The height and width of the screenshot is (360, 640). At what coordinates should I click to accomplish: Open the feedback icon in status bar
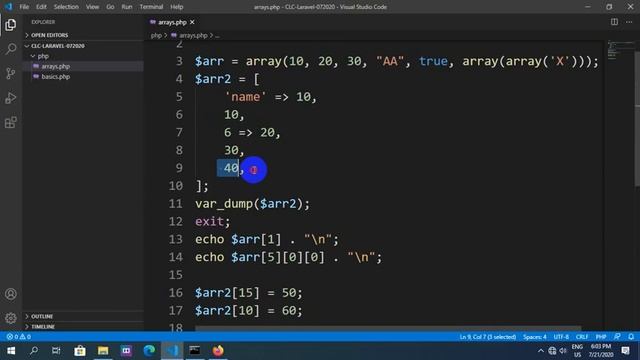click(x=617, y=337)
